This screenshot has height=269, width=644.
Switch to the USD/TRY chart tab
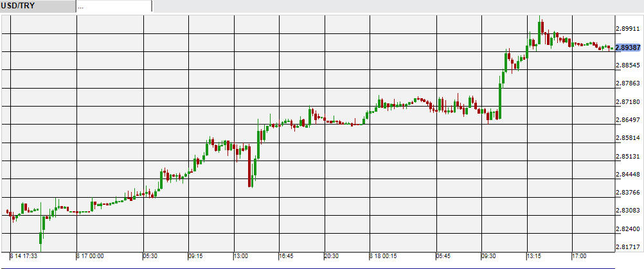coord(37,6)
